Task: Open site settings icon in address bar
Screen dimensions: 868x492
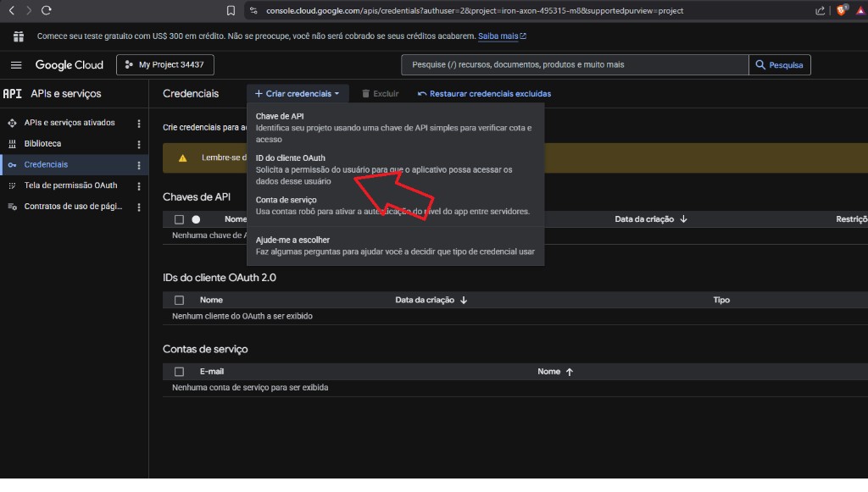Action: coord(253,10)
